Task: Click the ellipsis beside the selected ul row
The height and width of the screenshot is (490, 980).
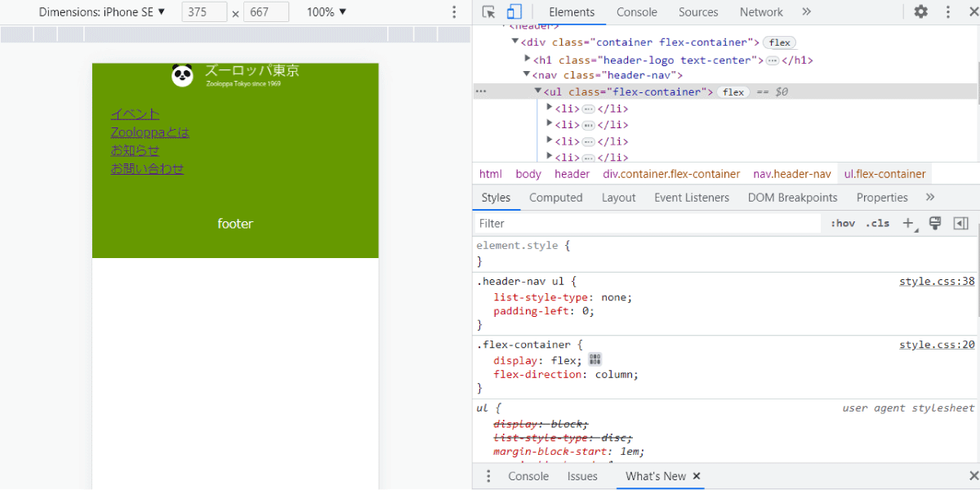Action: click(480, 91)
